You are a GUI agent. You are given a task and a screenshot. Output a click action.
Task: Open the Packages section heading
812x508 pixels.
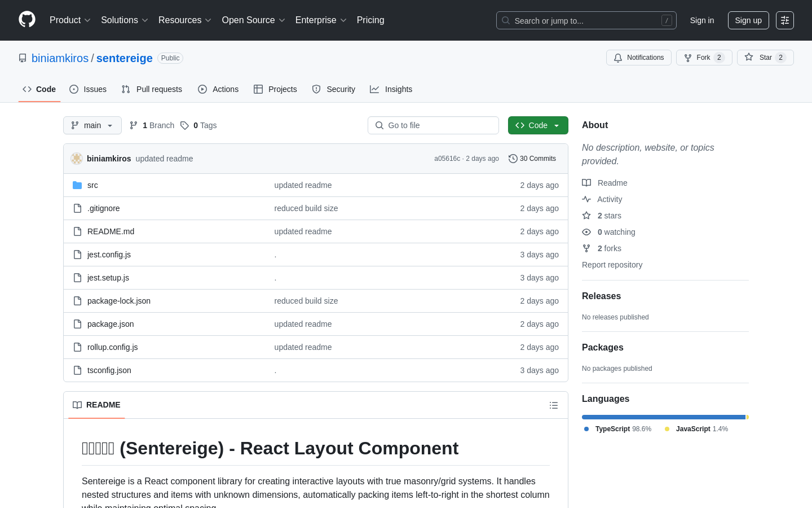602,348
